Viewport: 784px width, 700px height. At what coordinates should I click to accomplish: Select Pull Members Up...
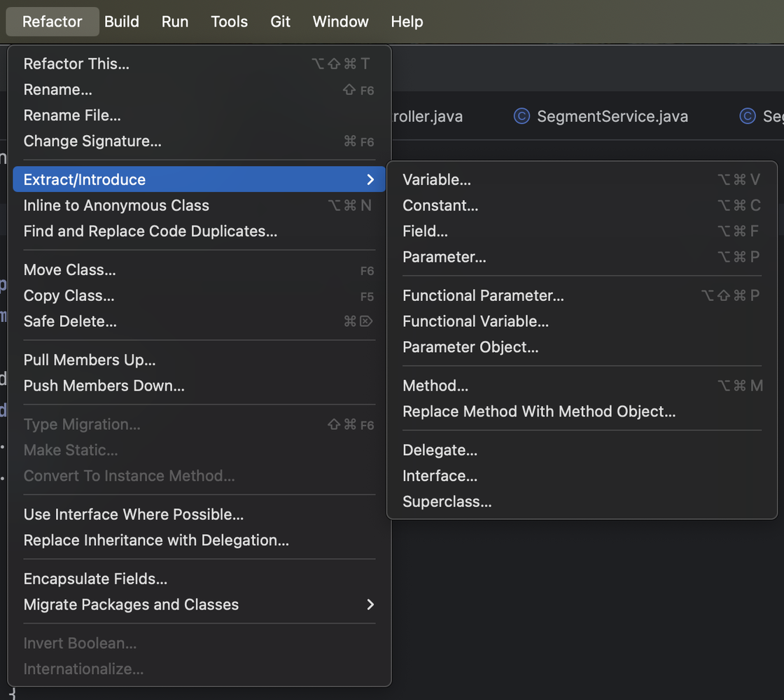[199, 360]
